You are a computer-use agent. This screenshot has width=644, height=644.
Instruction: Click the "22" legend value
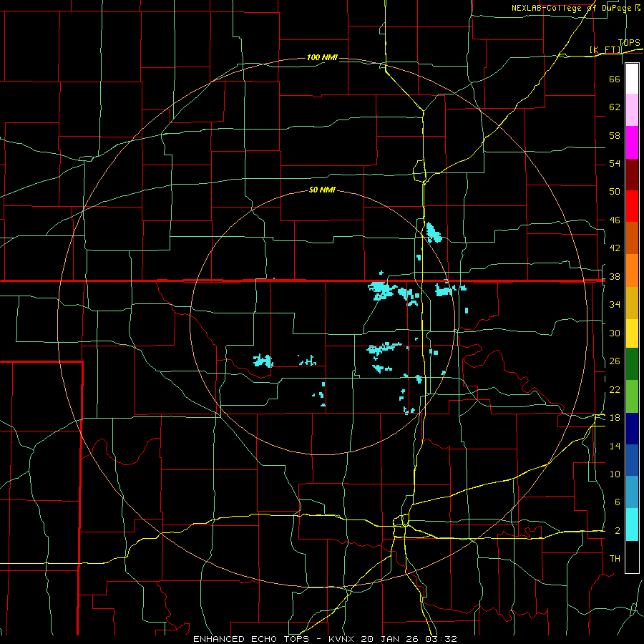click(615, 389)
